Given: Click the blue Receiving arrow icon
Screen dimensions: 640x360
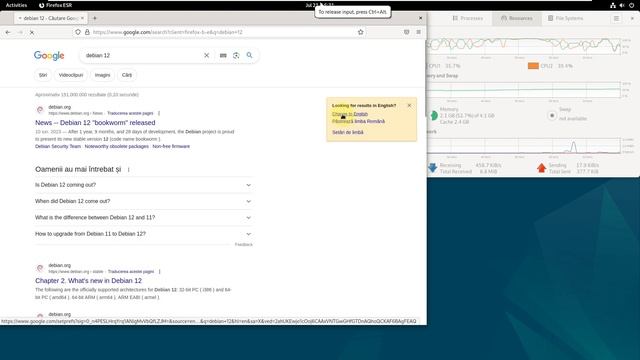Looking at the screenshot, I should tap(433, 168).
